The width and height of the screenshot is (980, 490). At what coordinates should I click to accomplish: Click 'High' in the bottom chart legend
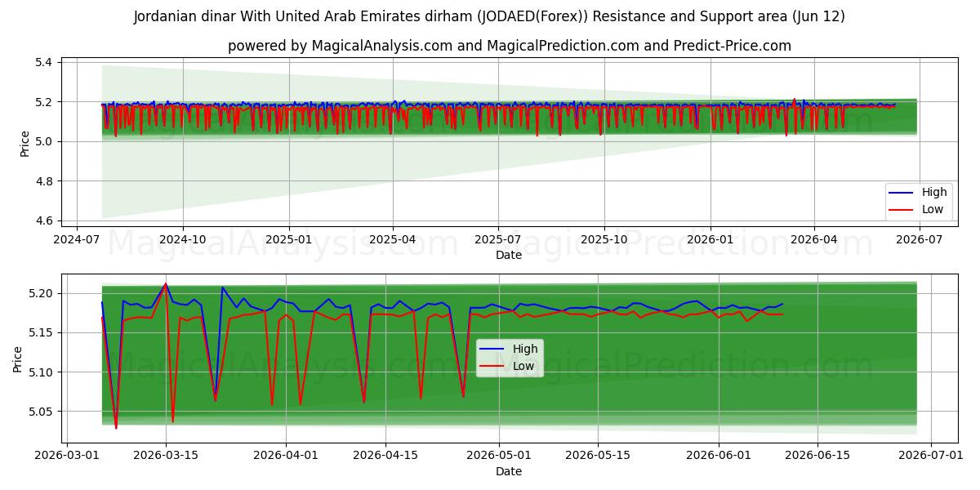pyautogui.click(x=525, y=349)
